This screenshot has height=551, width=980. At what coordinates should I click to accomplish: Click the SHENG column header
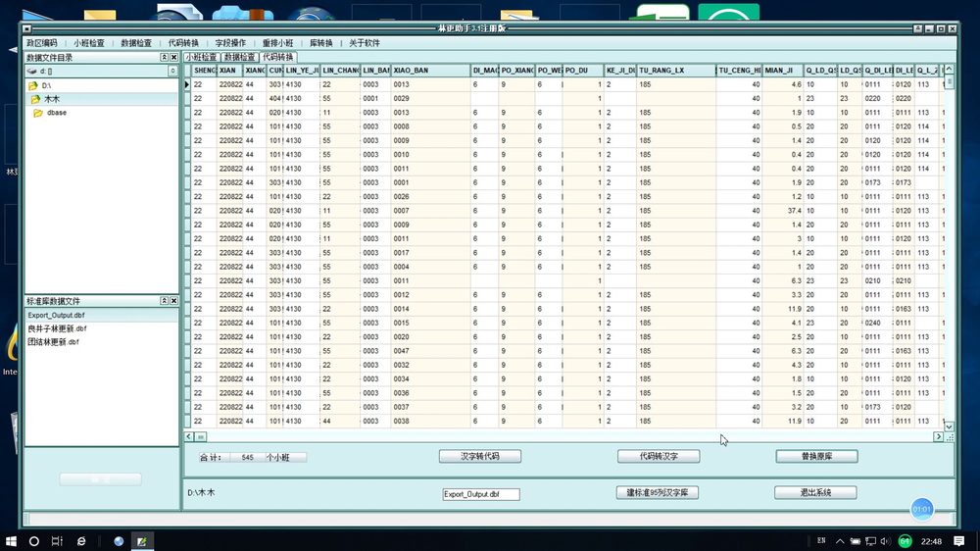pyautogui.click(x=205, y=71)
